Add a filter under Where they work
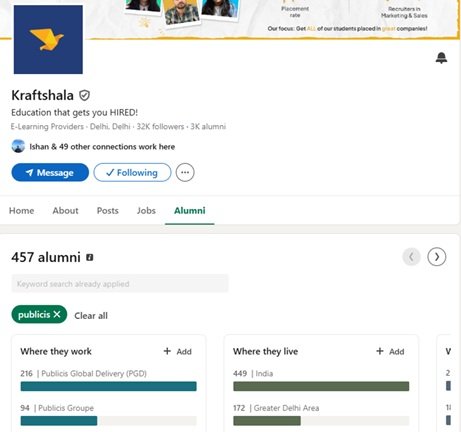Image resolution: width=461 pixels, height=432 pixels. 178,351
